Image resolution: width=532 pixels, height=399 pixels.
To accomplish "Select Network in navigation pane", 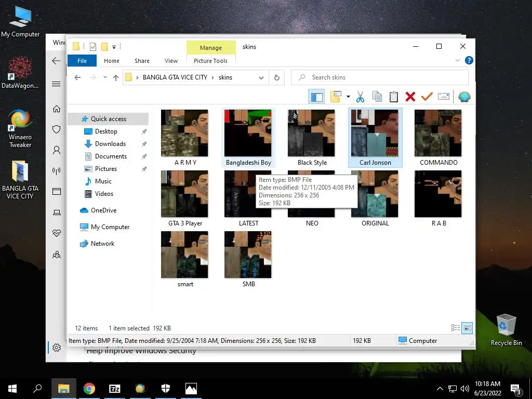I will (102, 244).
